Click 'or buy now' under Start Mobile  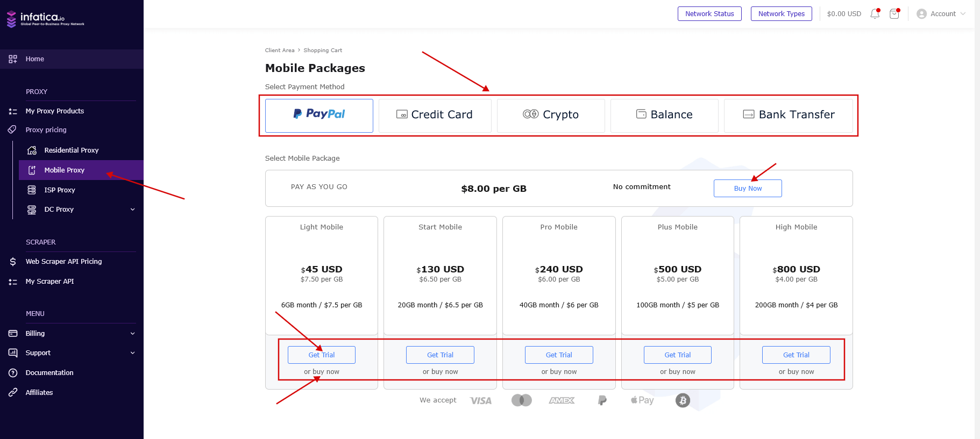[x=440, y=372]
